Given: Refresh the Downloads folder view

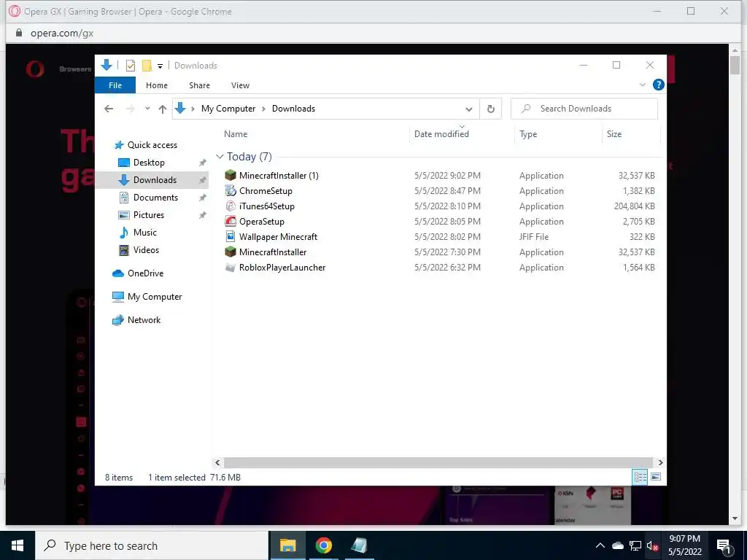Looking at the screenshot, I should point(491,109).
